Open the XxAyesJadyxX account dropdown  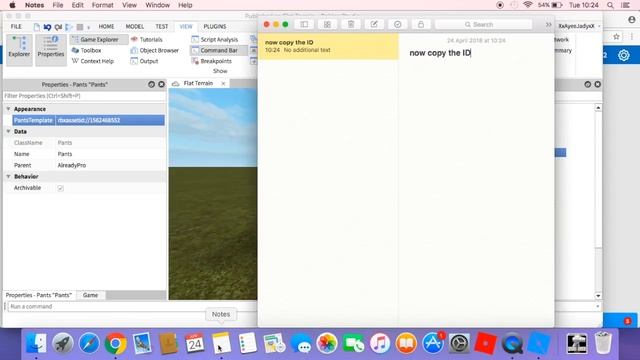579,26
